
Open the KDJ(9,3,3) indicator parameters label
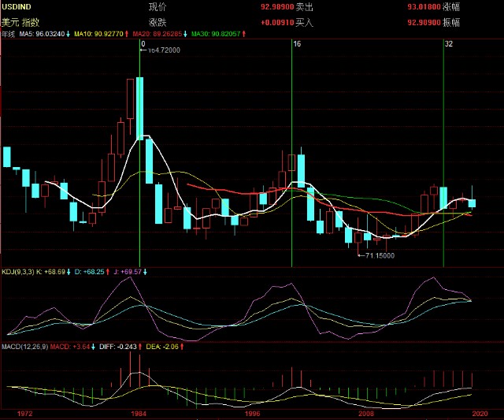pyautogui.click(x=18, y=272)
